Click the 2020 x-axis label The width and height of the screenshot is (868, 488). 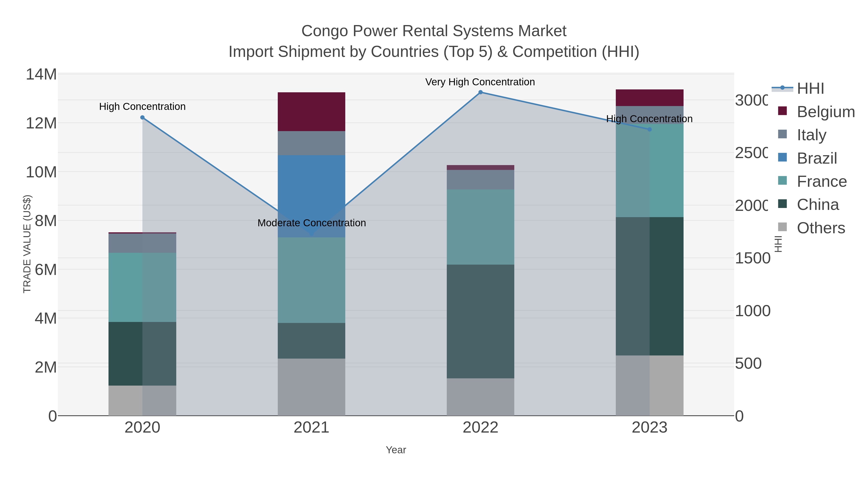tap(142, 428)
